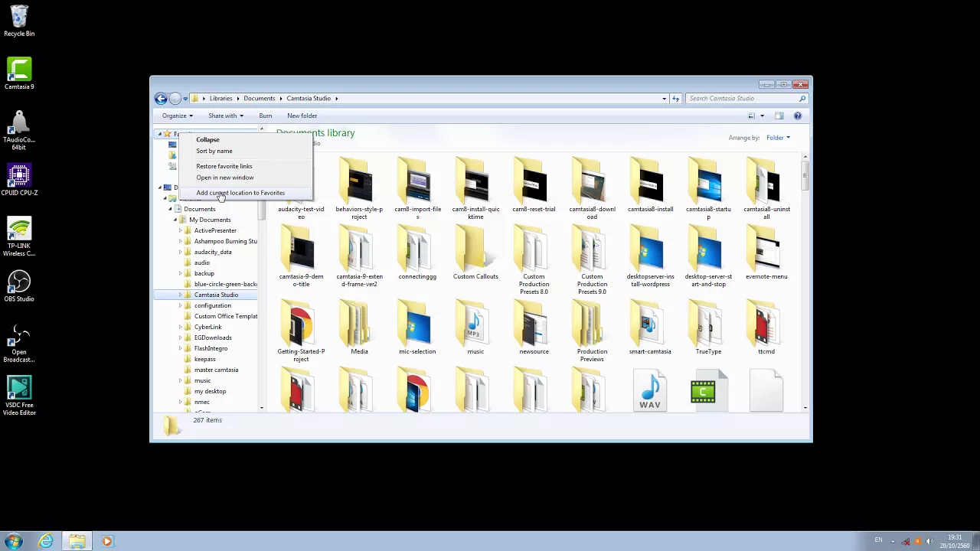Screen dimensions: 980x551
Task: Click the navigation pane scroll down arrow
Action: point(261,408)
